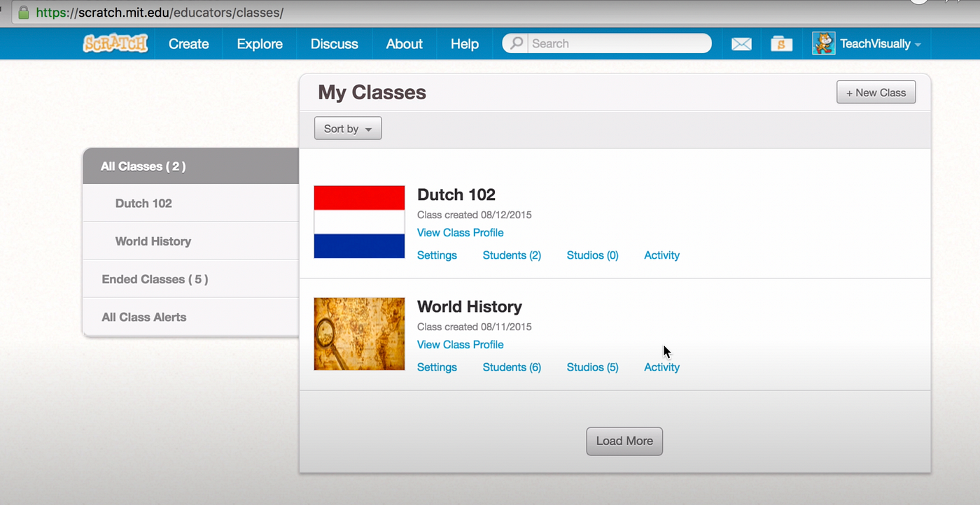Open All Class Alerts sidebar item
980x505 pixels.
[191, 317]
